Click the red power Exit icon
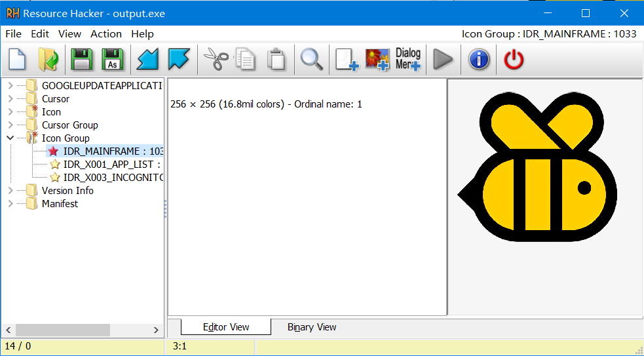Image resolution: width=644 pixels, height=356 pixels. tap(514, 60)
